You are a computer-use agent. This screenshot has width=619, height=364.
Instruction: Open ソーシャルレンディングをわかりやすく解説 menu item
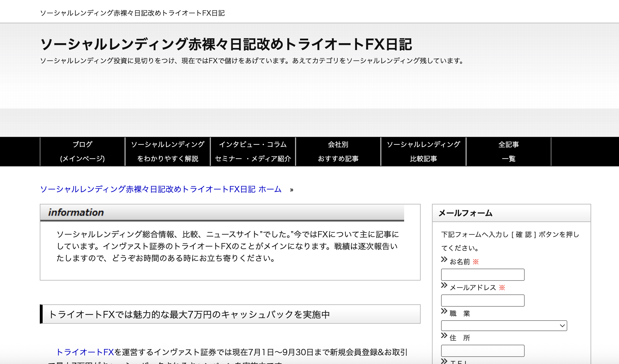[x=168, y=151]
